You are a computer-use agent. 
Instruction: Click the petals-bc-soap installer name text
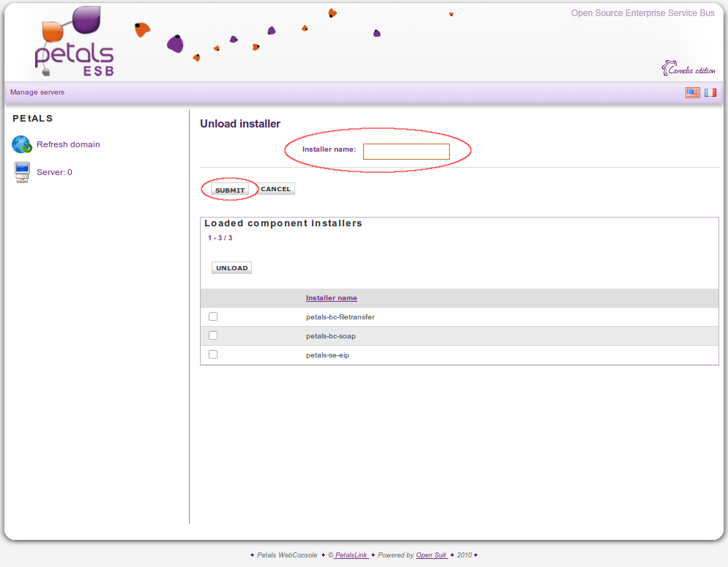330,336
